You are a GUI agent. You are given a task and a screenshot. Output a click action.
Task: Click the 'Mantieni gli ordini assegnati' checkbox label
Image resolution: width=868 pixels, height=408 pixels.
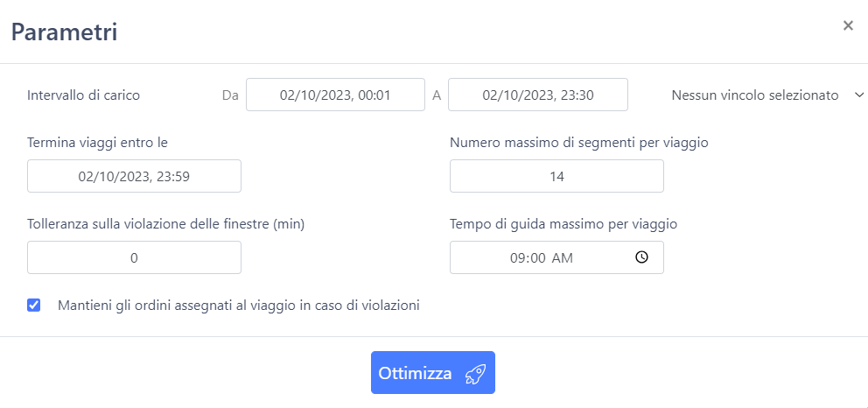(x=239, y=305)
